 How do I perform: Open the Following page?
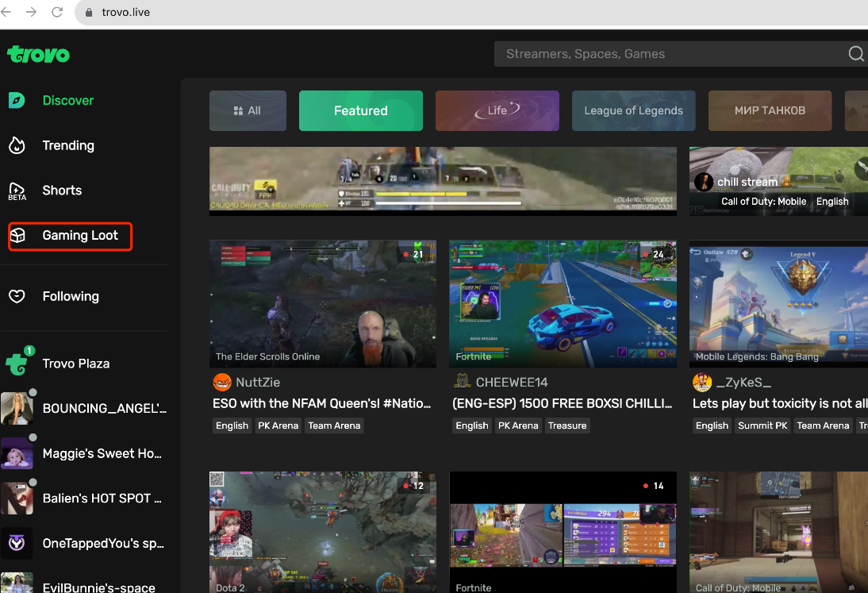71,296
